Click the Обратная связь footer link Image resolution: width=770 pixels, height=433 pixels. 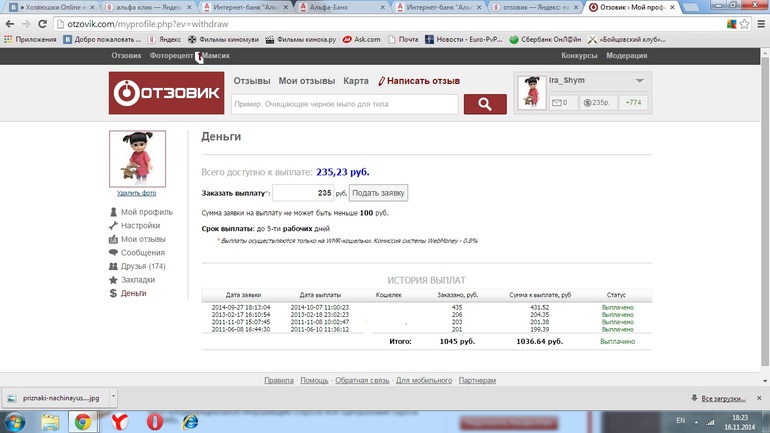tap(362, 380)
